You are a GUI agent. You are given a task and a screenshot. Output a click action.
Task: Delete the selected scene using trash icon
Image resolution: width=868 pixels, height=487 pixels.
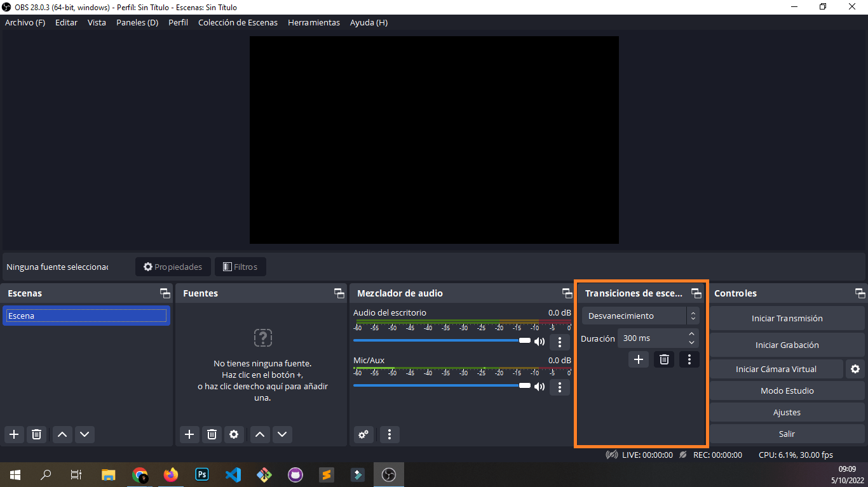click(36, 434)
